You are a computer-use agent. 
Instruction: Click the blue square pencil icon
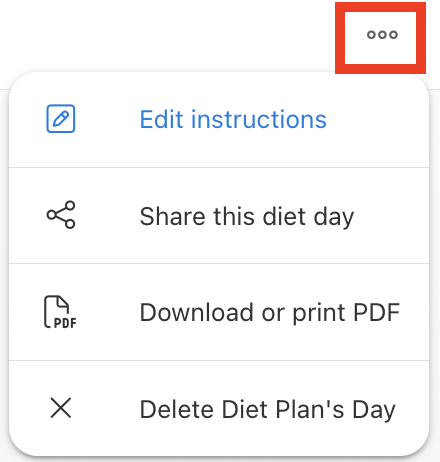point(61,119)
